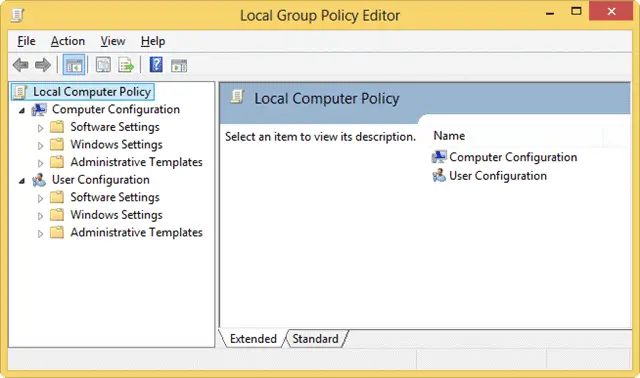Expand Software Settings under User Configuration
The height and width of the screenshot is (378, 640).
(x=40, y=199)
